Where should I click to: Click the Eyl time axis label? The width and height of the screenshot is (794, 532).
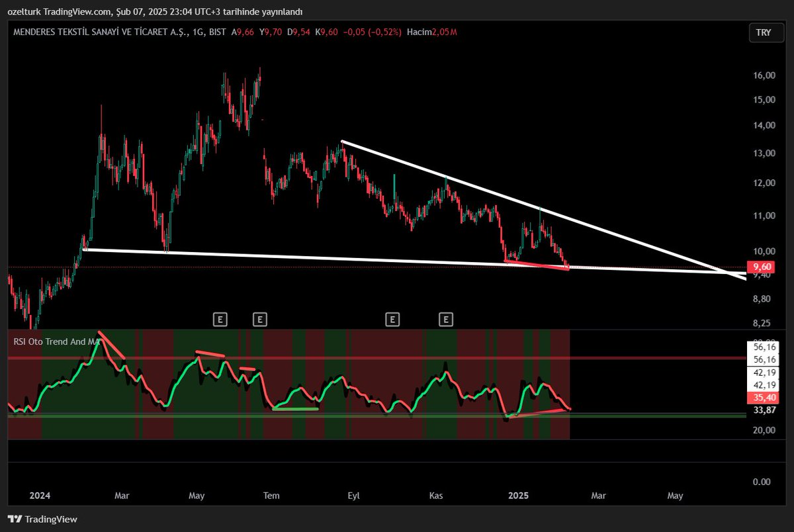click(x=353, y=495)
